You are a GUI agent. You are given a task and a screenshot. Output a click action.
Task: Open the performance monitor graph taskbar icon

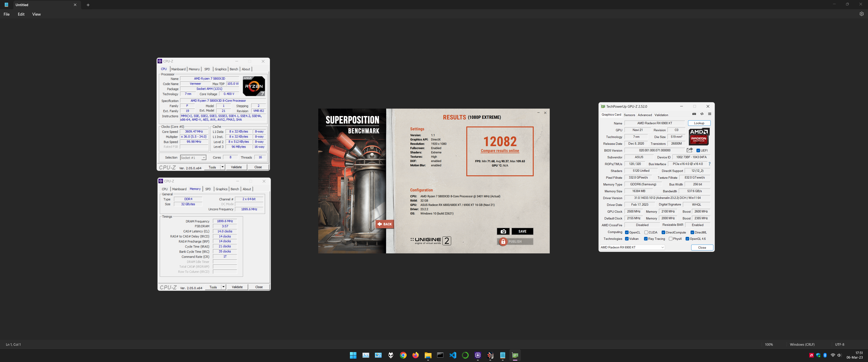coord(366,355)
